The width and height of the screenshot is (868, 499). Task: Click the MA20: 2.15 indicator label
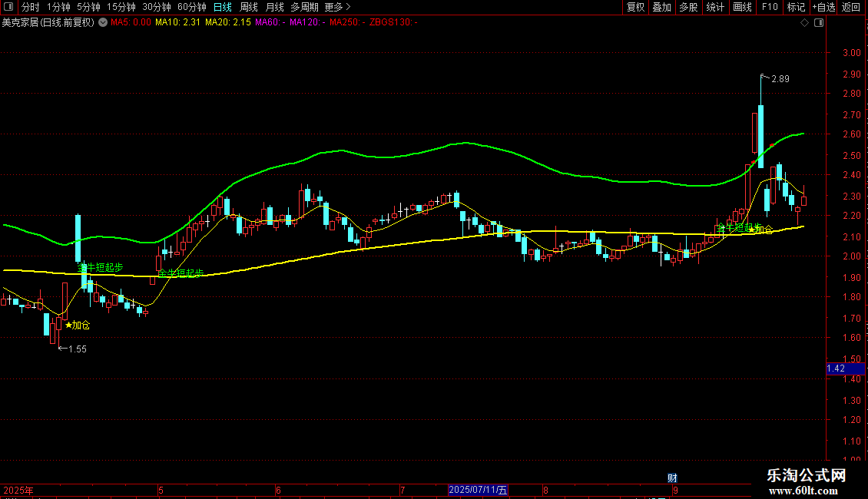point(228,23)
